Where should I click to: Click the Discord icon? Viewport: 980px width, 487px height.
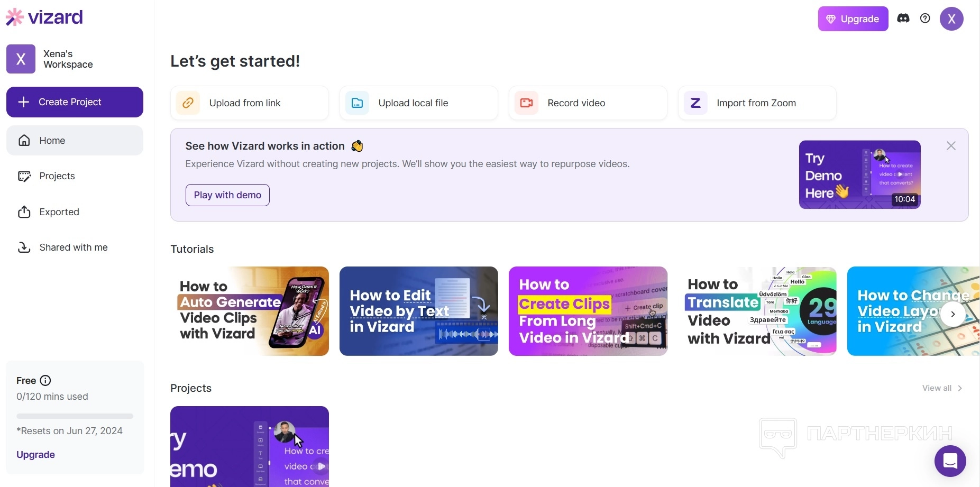click(x=903, y=19)
